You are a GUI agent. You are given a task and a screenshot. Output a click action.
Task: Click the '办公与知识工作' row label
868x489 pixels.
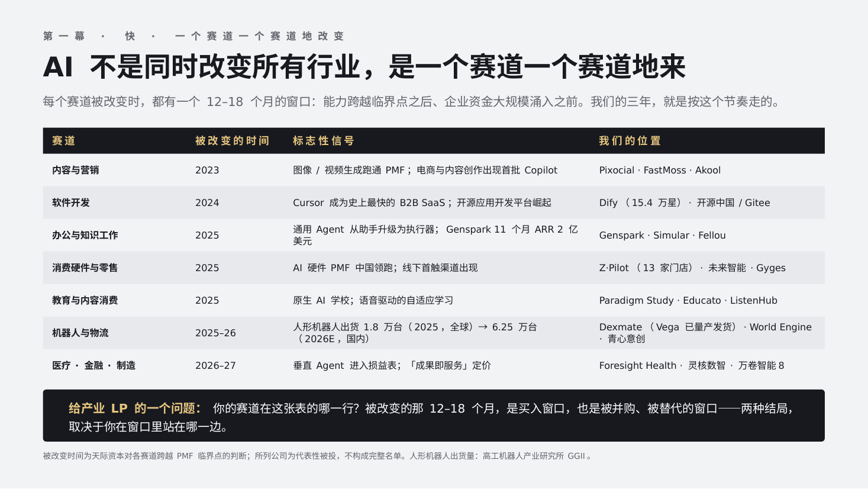point(85,235)
